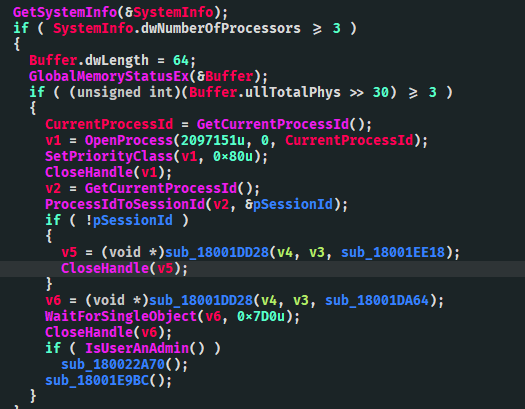Click the 2097151u access constant
Screen dimensions: 525x409
(213, 141)
